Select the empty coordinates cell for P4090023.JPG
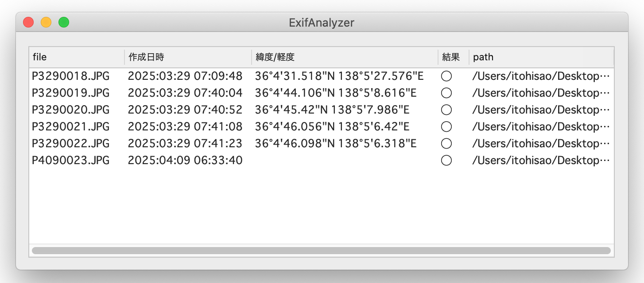The height and width of the screenshot is (283, 644). pos(345,161)
